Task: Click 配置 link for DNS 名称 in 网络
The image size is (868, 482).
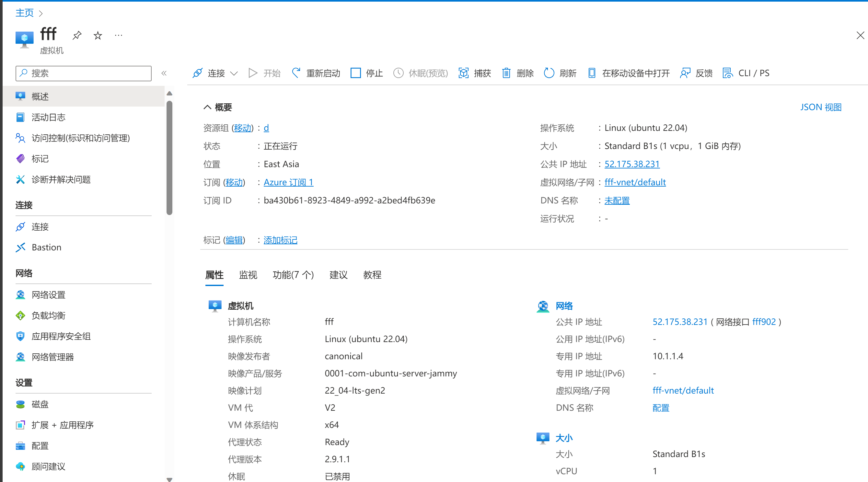Action: click(x=661, y=408)
